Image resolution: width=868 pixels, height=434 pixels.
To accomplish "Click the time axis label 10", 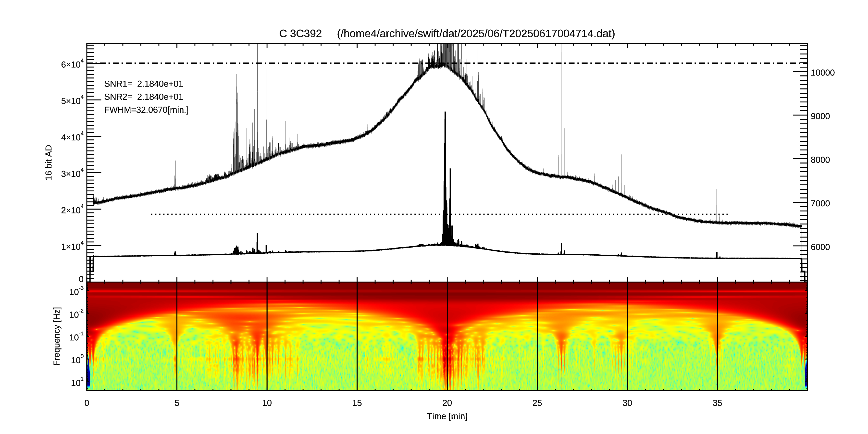I will pyautogui.click(x=267, y=403).
